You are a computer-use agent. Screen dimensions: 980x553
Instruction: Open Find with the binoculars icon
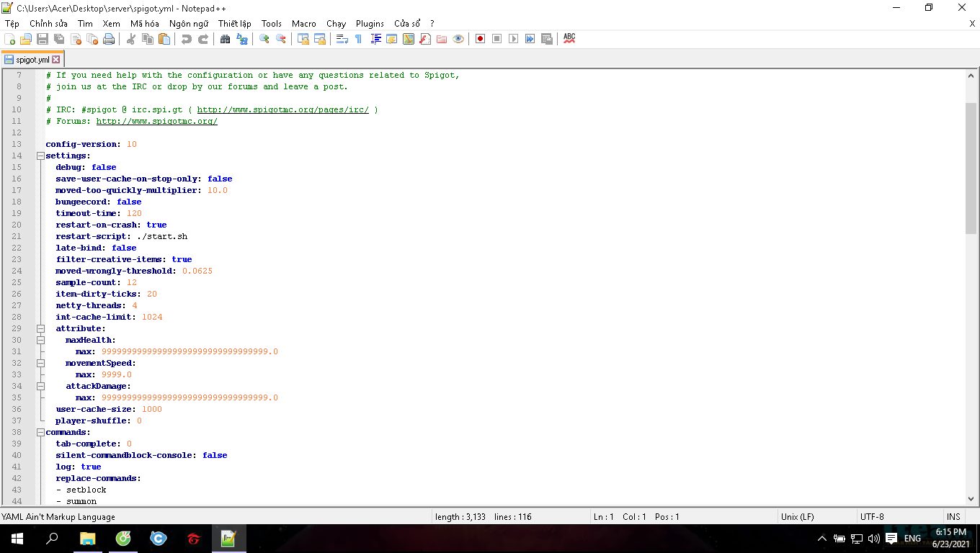coord(225,39)
